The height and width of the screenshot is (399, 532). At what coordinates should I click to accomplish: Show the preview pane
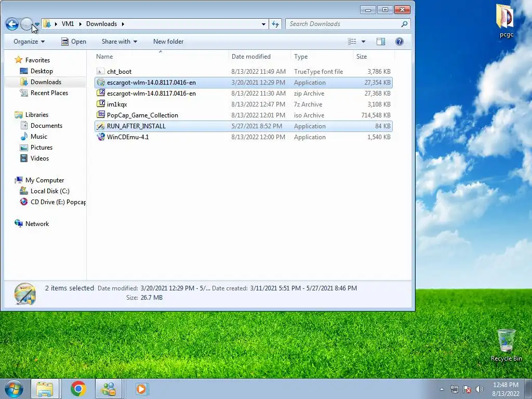(381, 42)
